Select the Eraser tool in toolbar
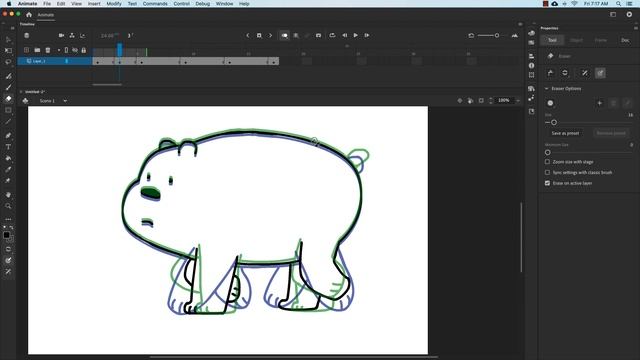Screen dimensions: 640x360 (8, 99)
